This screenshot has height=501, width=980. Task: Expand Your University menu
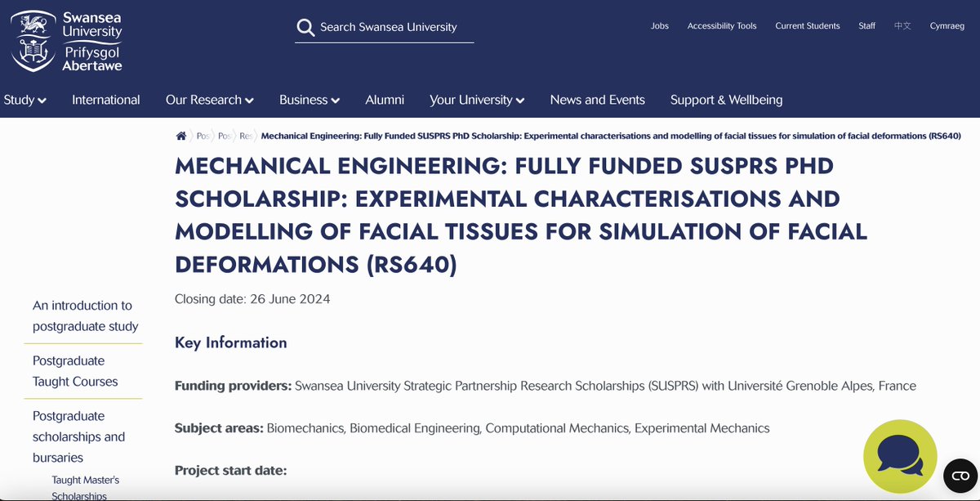477,100
